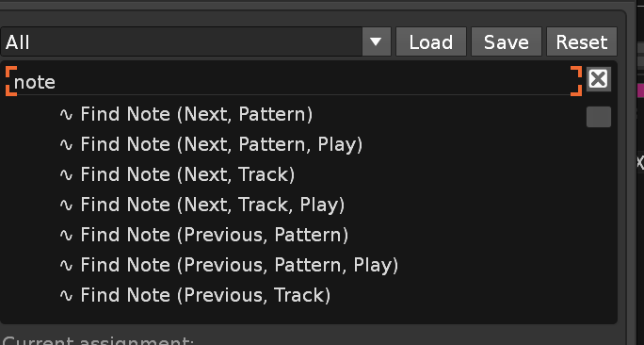The height and width of the screenshot is (345, 644).
Task: Select Find Note (Previous, Pattern, Play) entry
Action: [x=239, y=265]
